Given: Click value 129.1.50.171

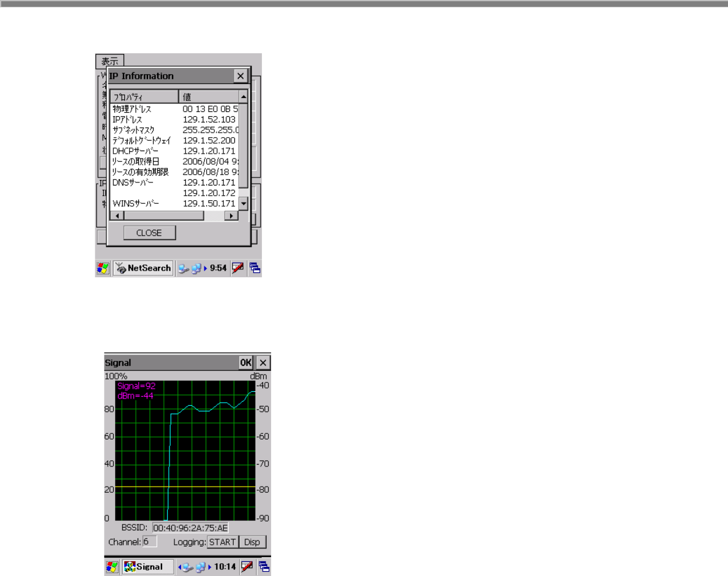Looking at the screenshot, I should pyautogui.click(x=209, y=203).
